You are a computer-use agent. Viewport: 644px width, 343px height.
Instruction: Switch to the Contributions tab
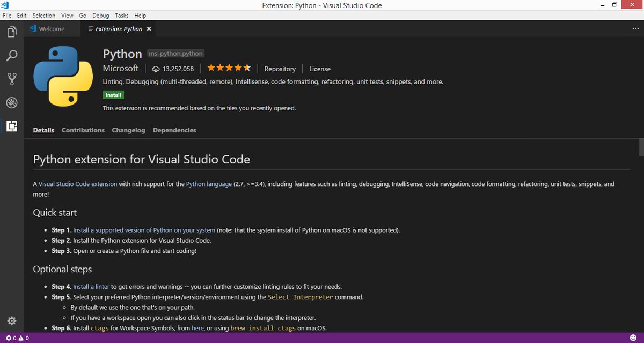83,130
